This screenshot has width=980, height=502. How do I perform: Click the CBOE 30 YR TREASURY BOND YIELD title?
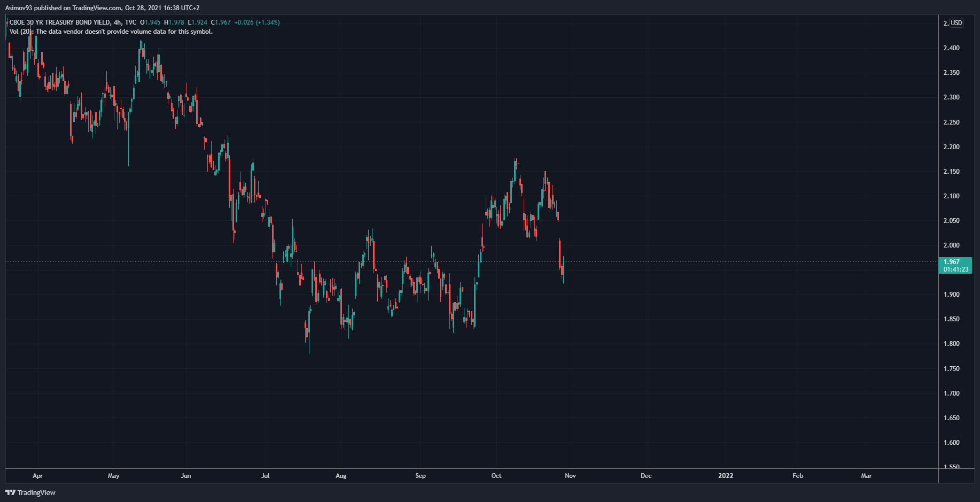tap(60, 22)
